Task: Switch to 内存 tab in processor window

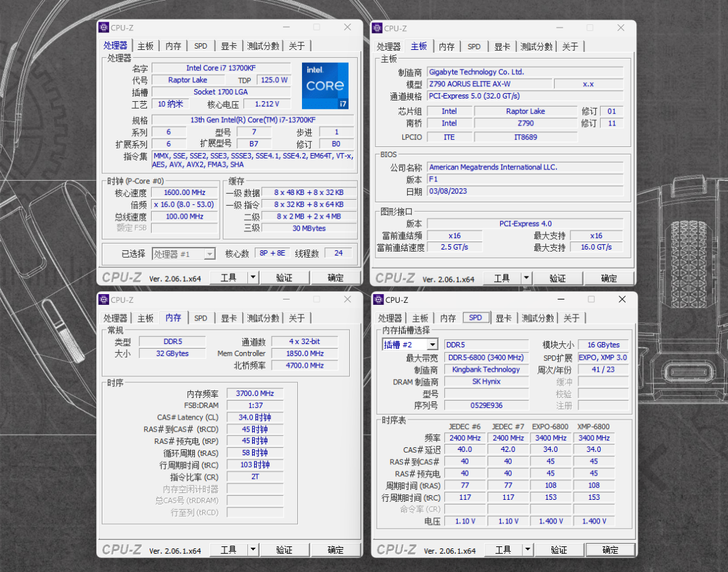Action: point(173,46)
